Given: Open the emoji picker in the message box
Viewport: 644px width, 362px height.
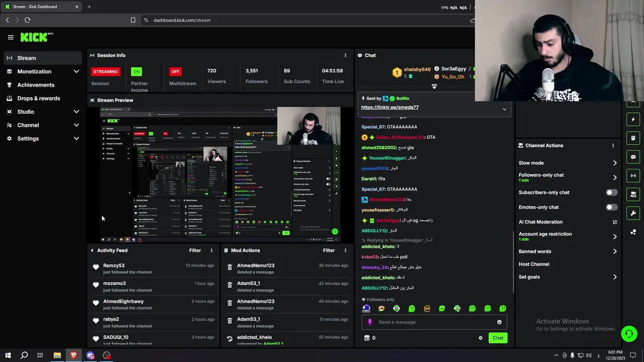Looking at the screenshot, I should [499, 322].
